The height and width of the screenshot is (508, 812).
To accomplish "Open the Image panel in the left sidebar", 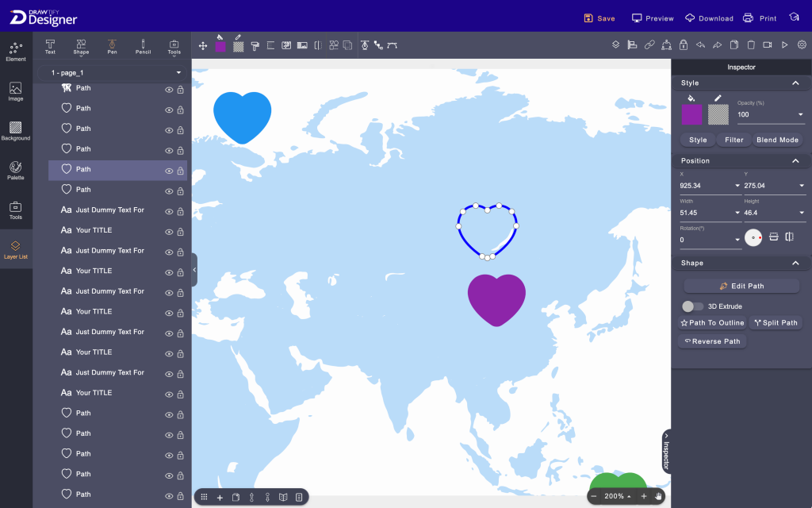I will pyautogui.click(x=16, y=90).
